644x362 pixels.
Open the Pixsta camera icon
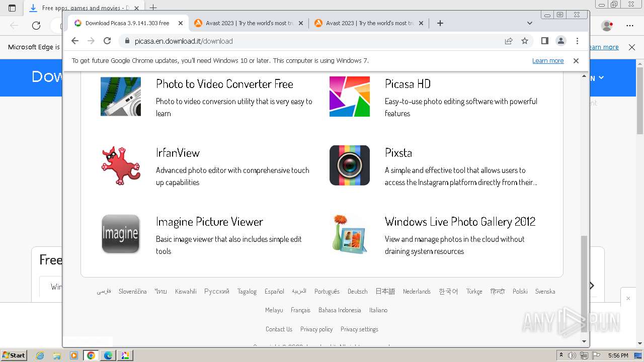click(350, 165)
